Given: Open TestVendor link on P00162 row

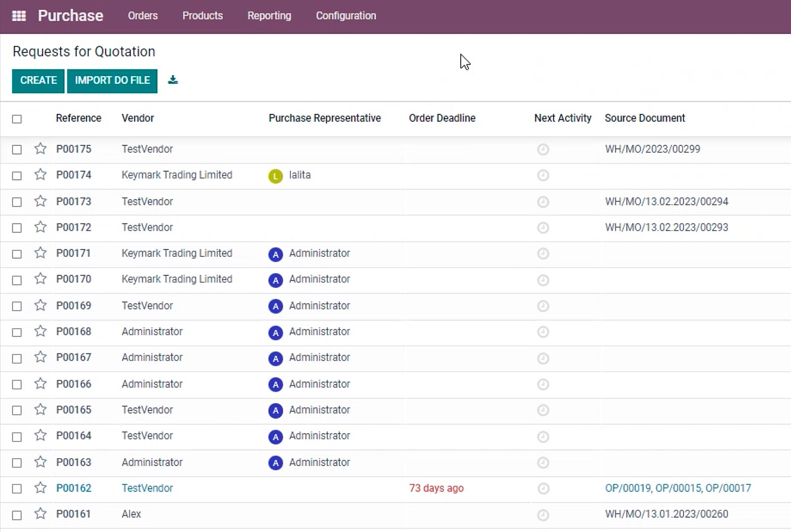Looking at the screenshot, I should point(147,488).
